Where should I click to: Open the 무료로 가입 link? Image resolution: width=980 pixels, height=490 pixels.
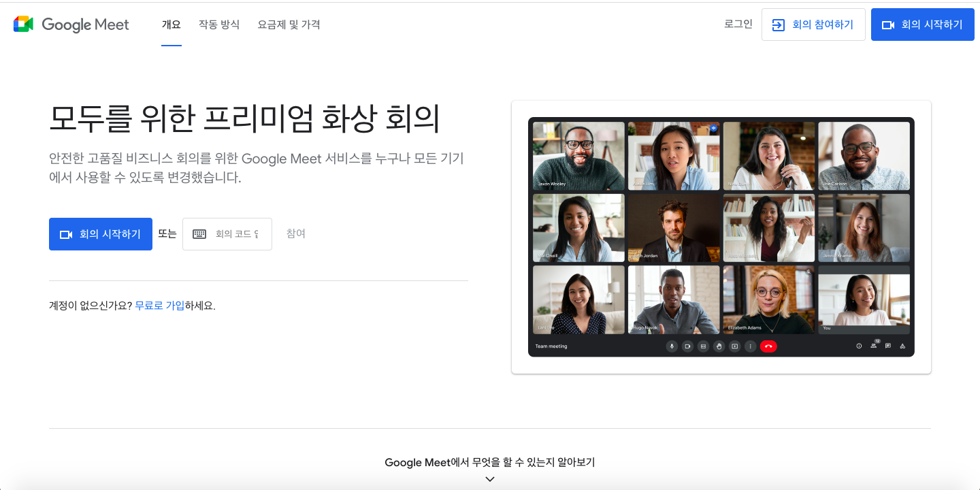[x=160, y=306]
